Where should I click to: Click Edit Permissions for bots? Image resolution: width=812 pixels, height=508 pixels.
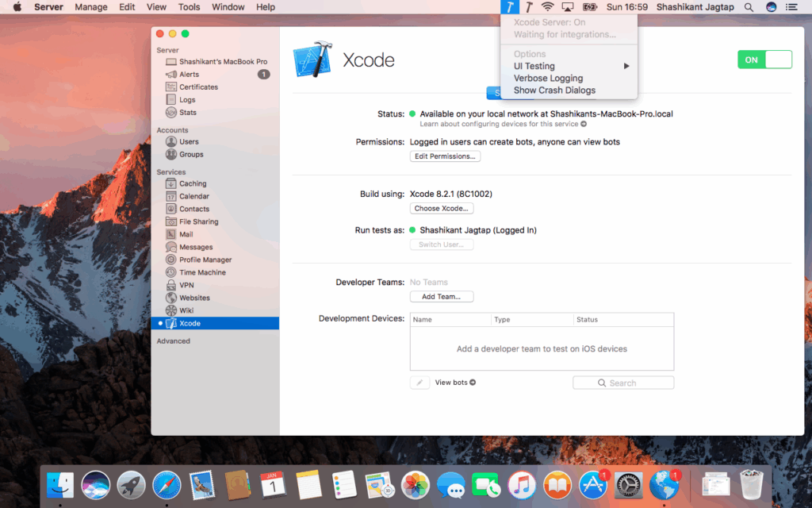[445, 156]
